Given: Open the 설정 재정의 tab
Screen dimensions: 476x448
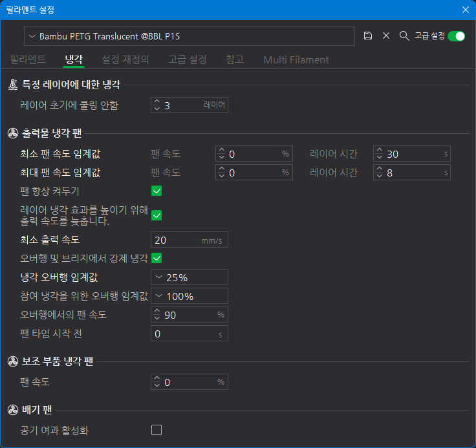Looking at the screenshot, I should pyautogui.click(x=125, y=59).
